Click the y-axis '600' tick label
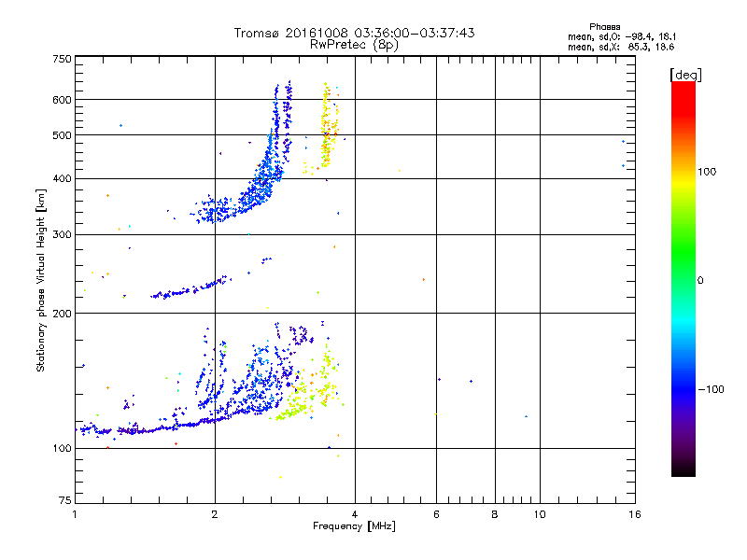 [62, 100]
